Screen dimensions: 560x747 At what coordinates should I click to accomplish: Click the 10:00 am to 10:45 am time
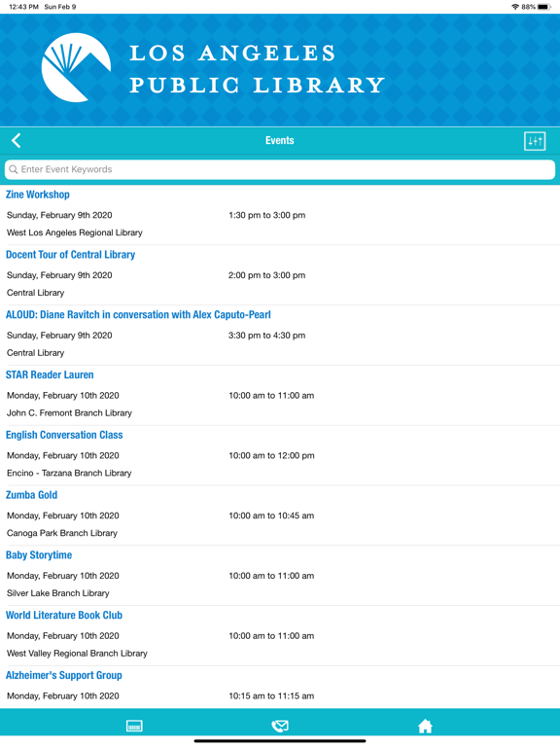click(x=271, y=516)
